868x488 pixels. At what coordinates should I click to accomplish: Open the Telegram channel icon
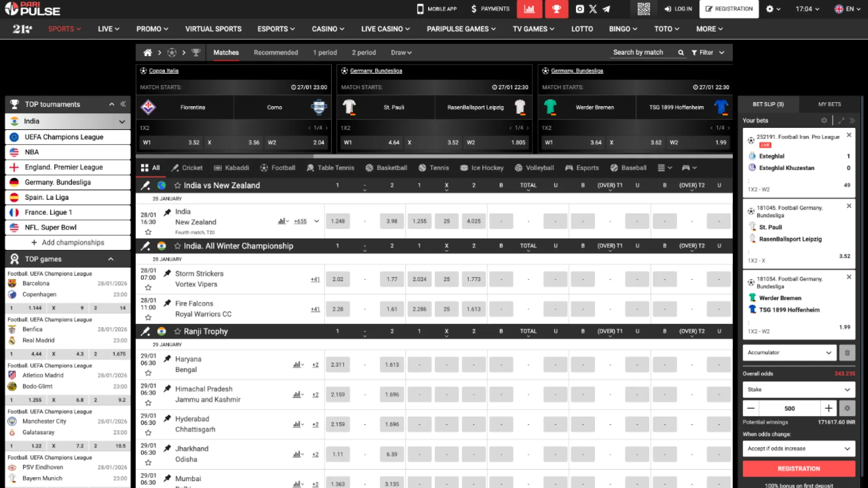click(606, 9)
